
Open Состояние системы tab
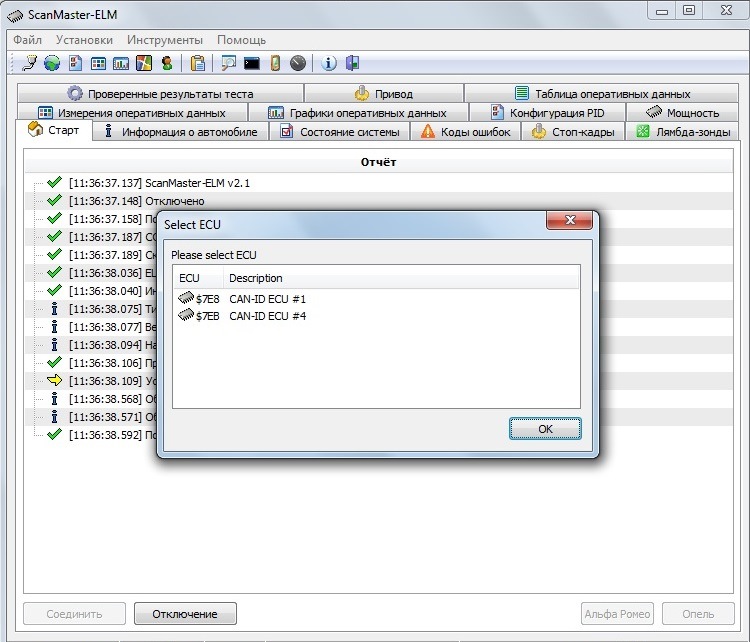(340, 132)
